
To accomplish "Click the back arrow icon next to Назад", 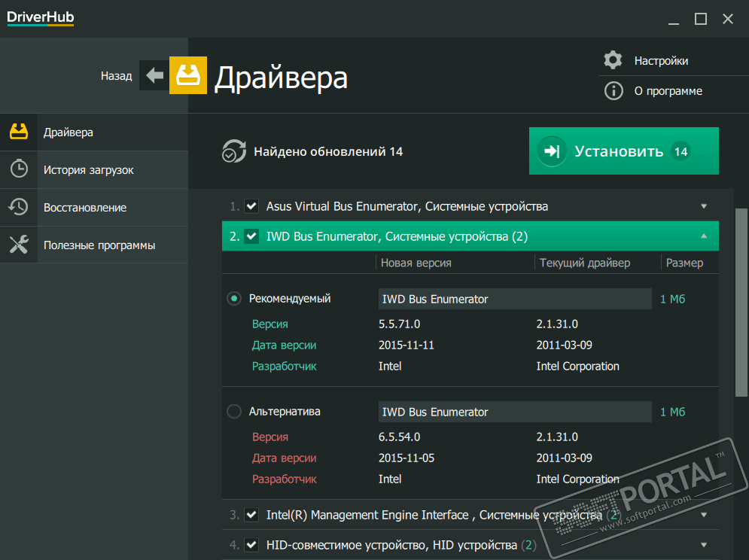I will (154, 75).
